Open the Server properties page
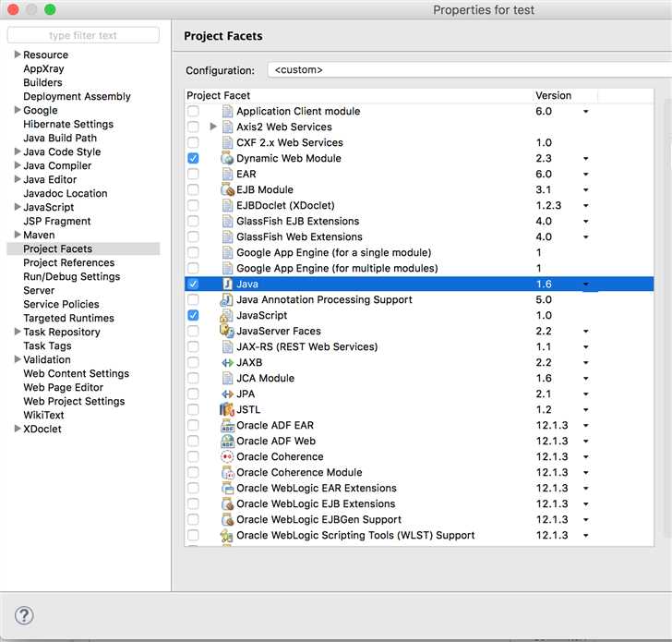Viewport: 672px width, 642px height. (39, 290)
